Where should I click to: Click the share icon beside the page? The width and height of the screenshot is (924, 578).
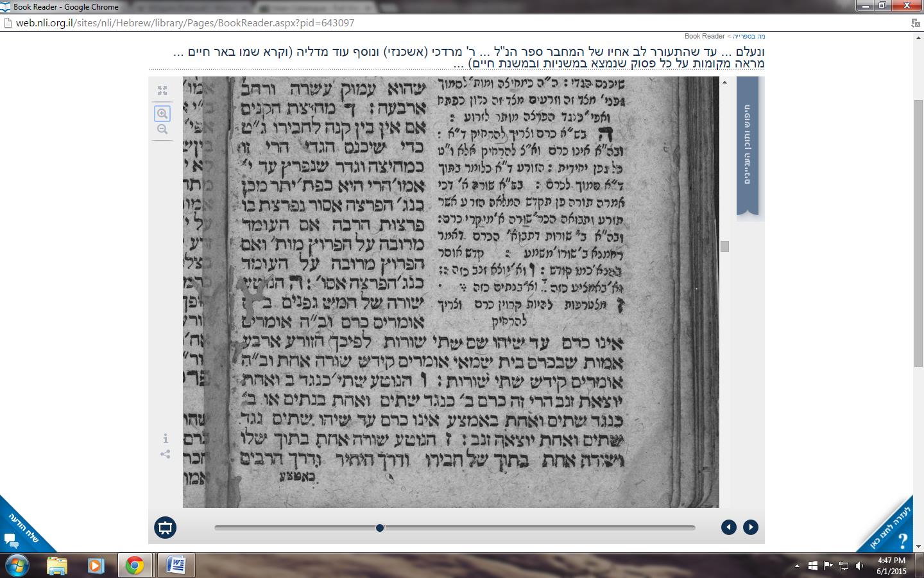click(166, 454)
